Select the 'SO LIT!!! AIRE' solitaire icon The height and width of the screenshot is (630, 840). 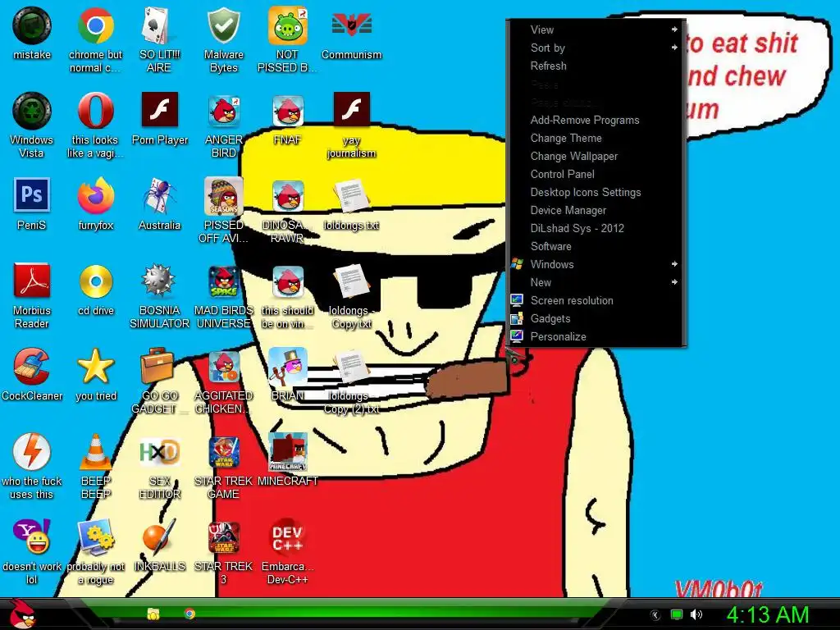pos(159,25)
